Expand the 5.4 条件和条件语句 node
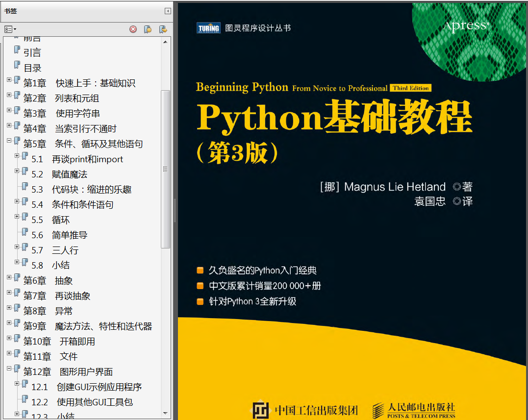 click(17, 201)
